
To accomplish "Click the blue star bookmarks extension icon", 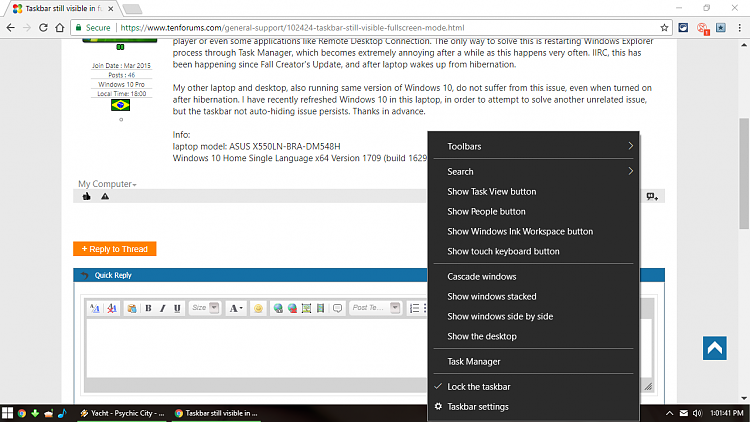I will point(721,28).
